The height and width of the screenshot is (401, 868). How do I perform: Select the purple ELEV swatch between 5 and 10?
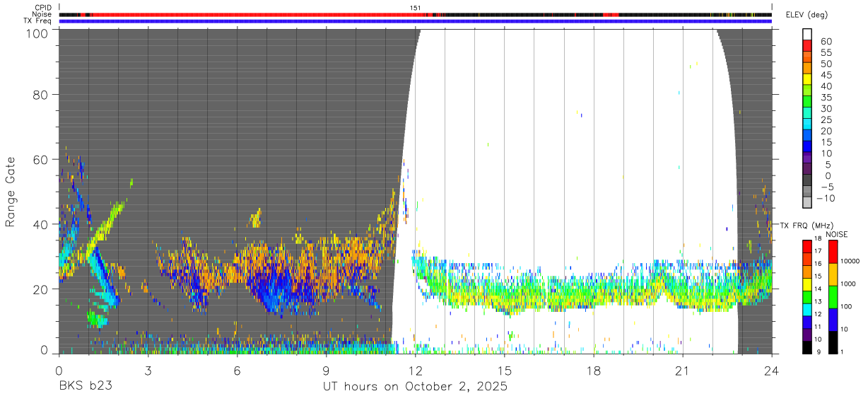[807, 159]
